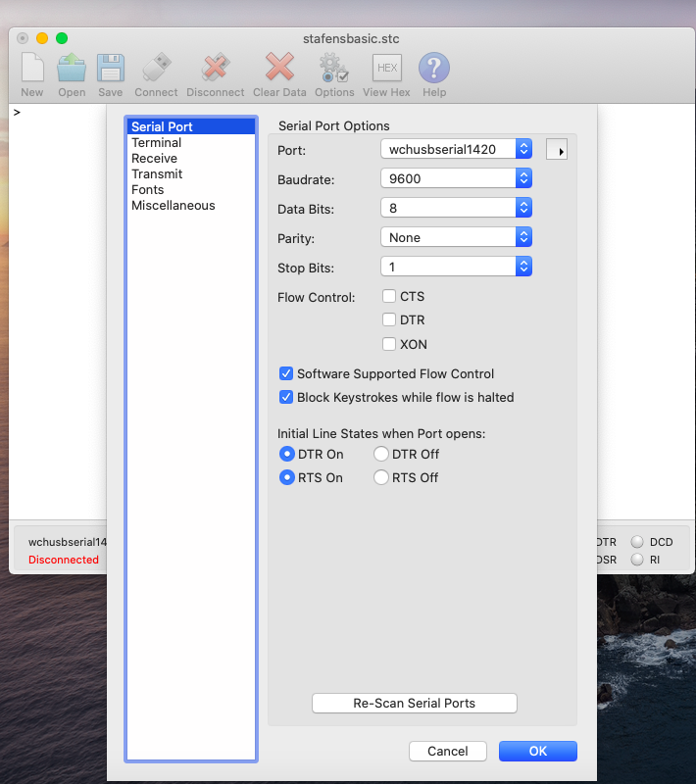Select Terminal in the settings list
The width and height of the screenshot is (696, 784).
[157, 142]
